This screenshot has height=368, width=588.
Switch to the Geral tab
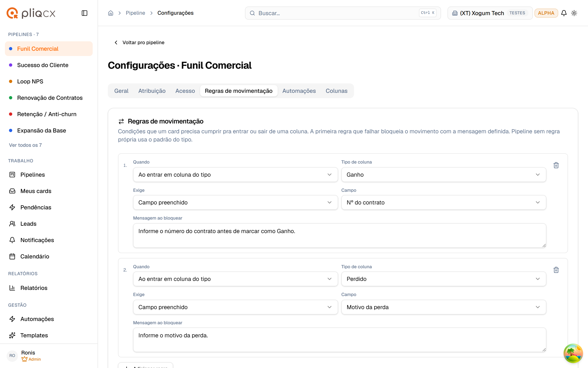tap(121, 91)
